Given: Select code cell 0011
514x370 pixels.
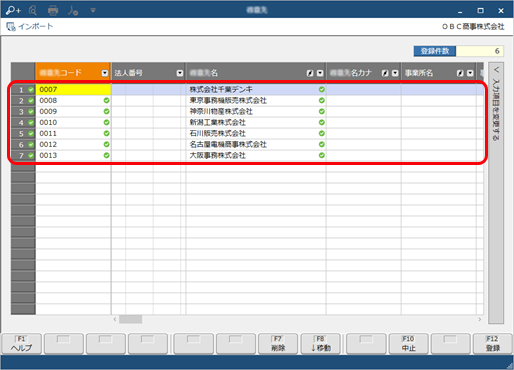Looking at the screenshot, I should coord(73,133).
